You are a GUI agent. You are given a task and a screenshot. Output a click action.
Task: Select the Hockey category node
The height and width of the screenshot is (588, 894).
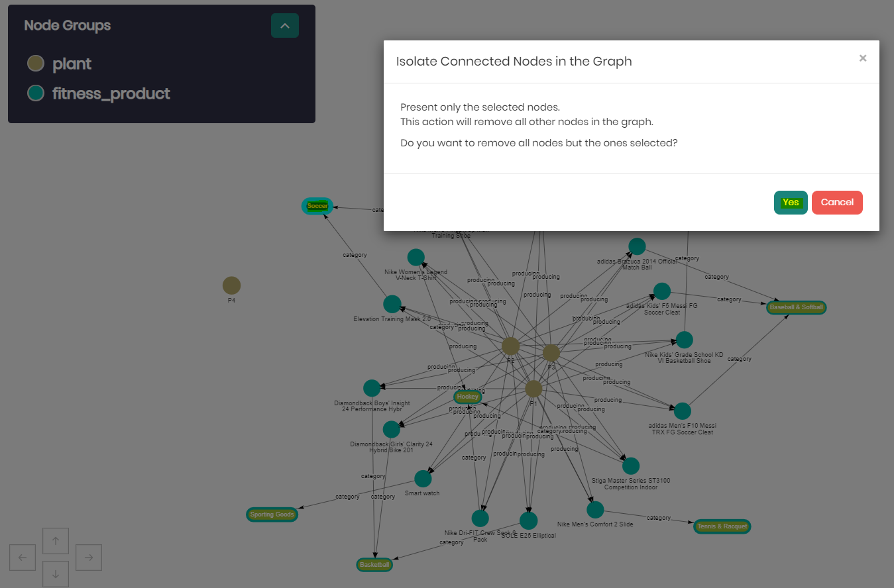coord(467,397)
